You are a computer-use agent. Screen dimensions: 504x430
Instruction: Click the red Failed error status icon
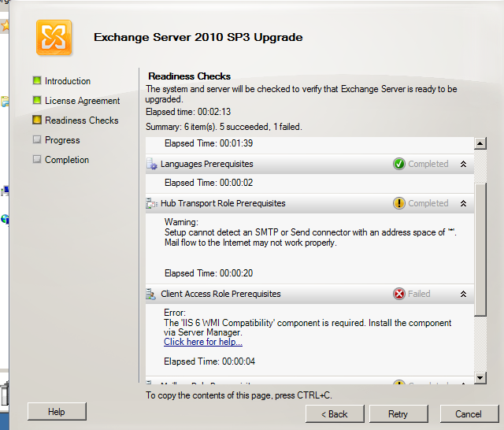pos(399,294)
